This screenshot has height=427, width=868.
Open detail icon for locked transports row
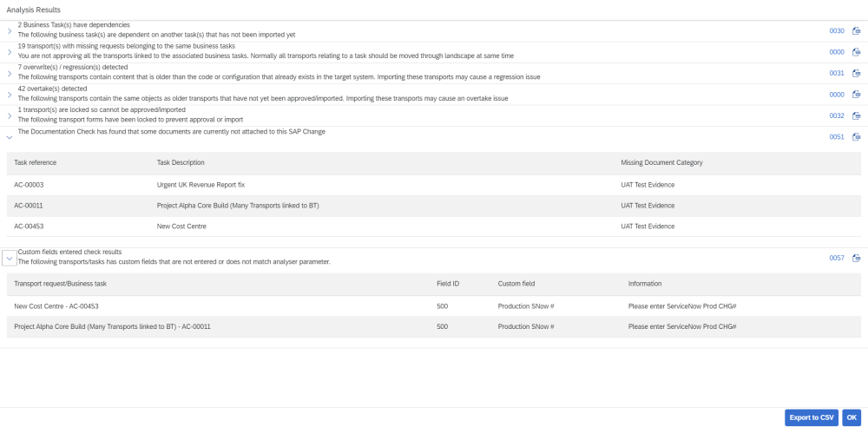coord(857,115)
